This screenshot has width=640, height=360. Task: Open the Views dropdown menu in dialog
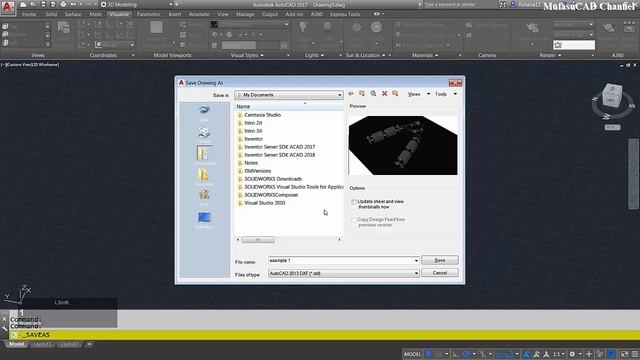tap(419, 94)
